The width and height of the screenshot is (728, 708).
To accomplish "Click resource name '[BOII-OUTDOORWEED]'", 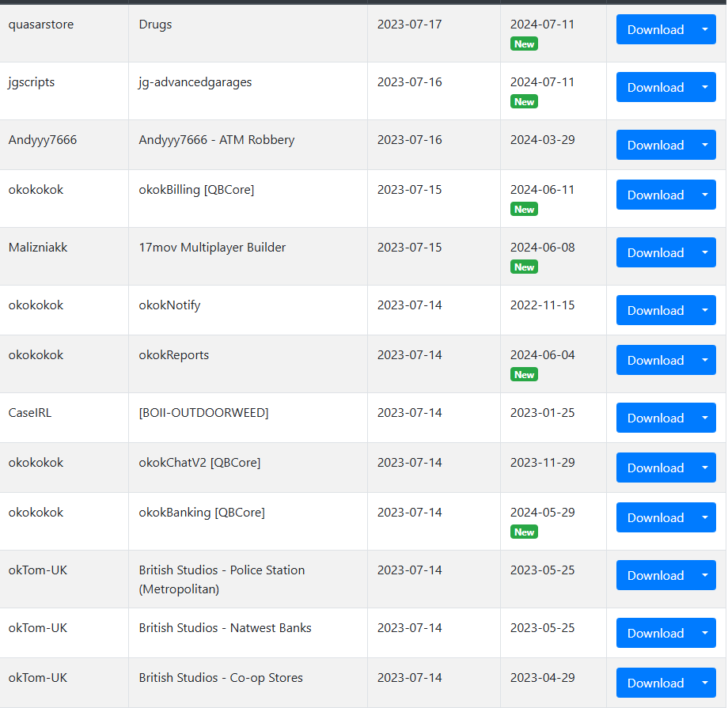I will [x=204, y=413].
